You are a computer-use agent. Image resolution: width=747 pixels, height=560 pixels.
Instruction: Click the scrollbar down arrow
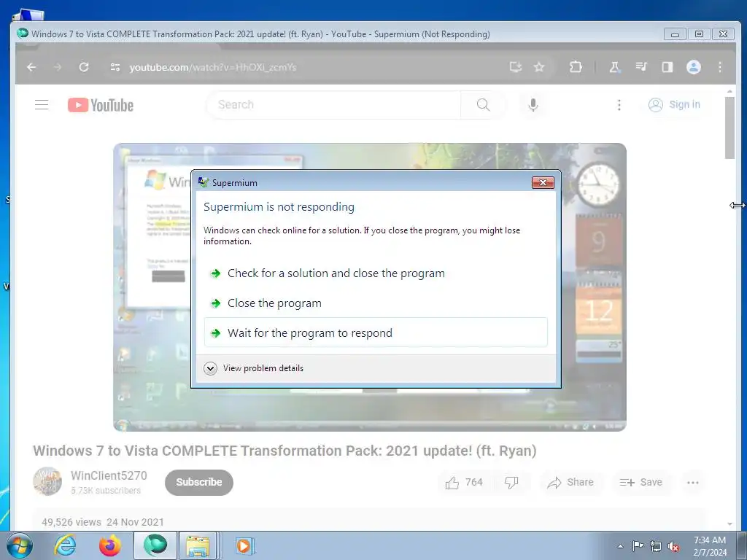click(729, 524)
